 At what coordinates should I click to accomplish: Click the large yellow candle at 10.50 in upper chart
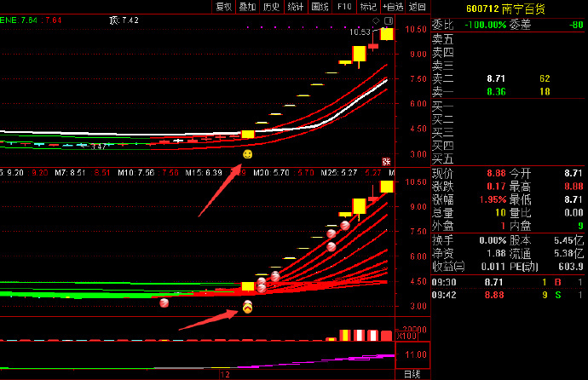[387, 34]
